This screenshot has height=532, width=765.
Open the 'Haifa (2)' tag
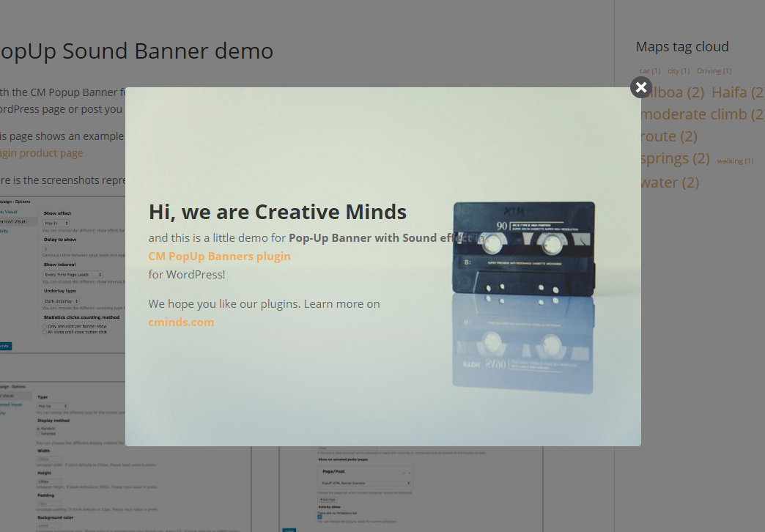click(738, 92)
